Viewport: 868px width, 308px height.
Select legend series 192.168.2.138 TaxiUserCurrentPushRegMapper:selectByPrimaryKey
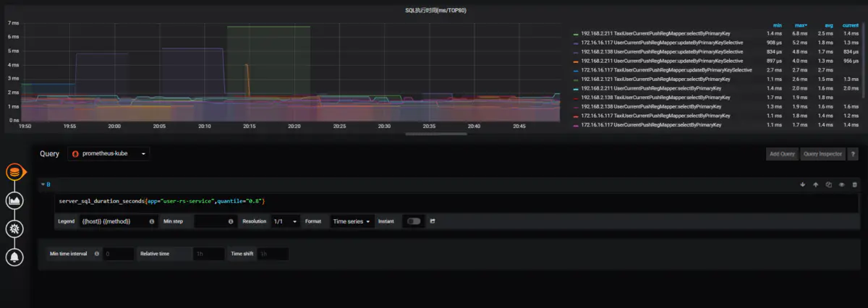click(x=657, y=97)
